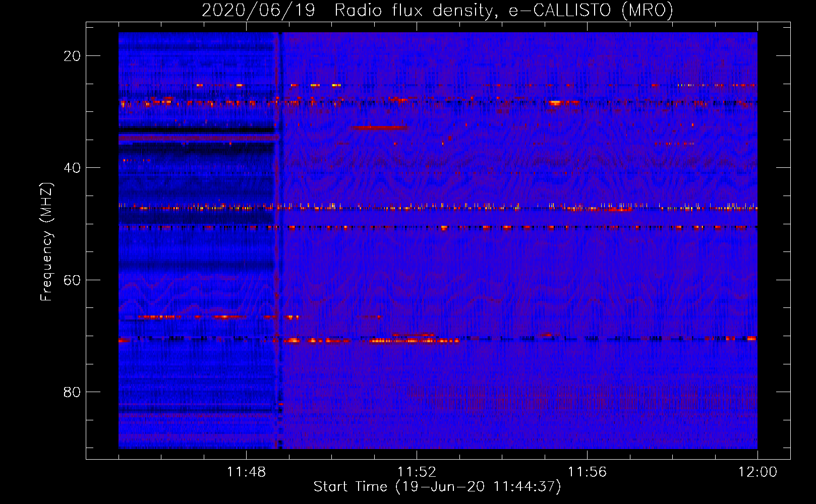This screenshot has width=816, height=504.
Task: Click the 80 MHz frequency tick label
Action: 72,392
